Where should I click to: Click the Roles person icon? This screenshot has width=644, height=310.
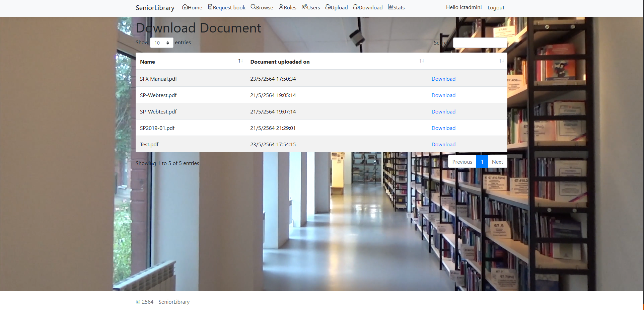[x=281, y=7]
